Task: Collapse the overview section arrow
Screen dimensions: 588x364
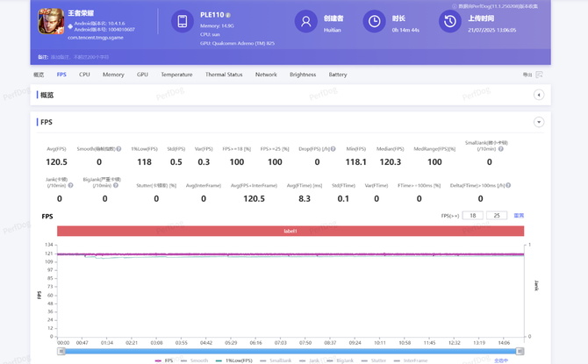Action: 539,95
